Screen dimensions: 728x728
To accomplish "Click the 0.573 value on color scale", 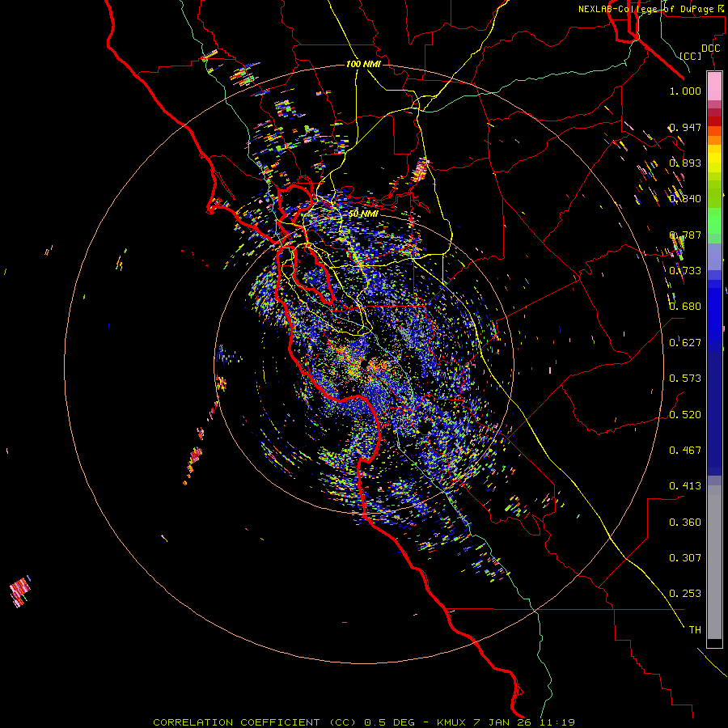I will tap(685, 379).
